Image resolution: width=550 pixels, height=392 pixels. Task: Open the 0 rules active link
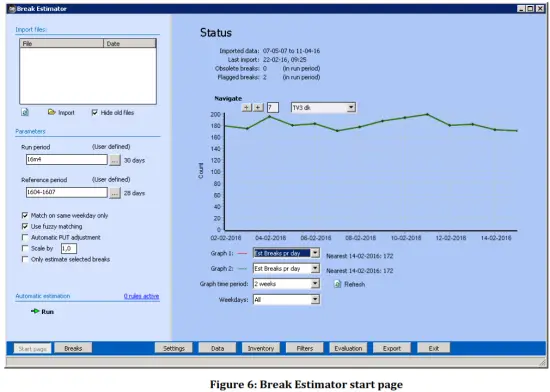(x=141, y=296)
